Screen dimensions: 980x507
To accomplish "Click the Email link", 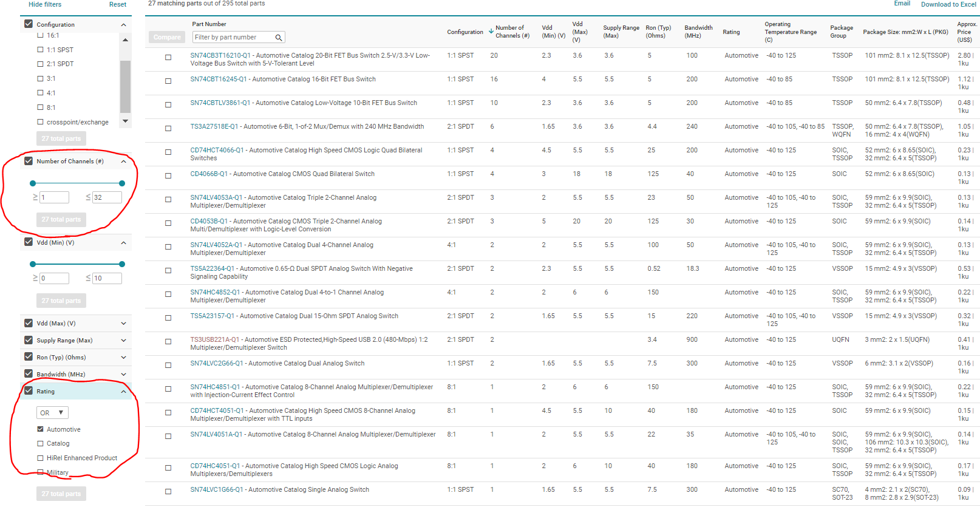I will pyautogui.click(x=902, y=4).
